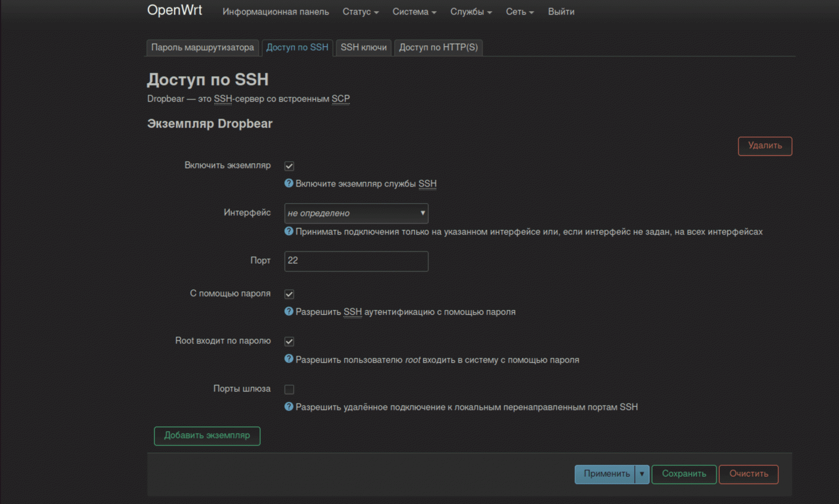Click the SCP abbreviation in the description
Viewport: 839px width, 504px height.
pyautogui.click(x=340, y=99)
